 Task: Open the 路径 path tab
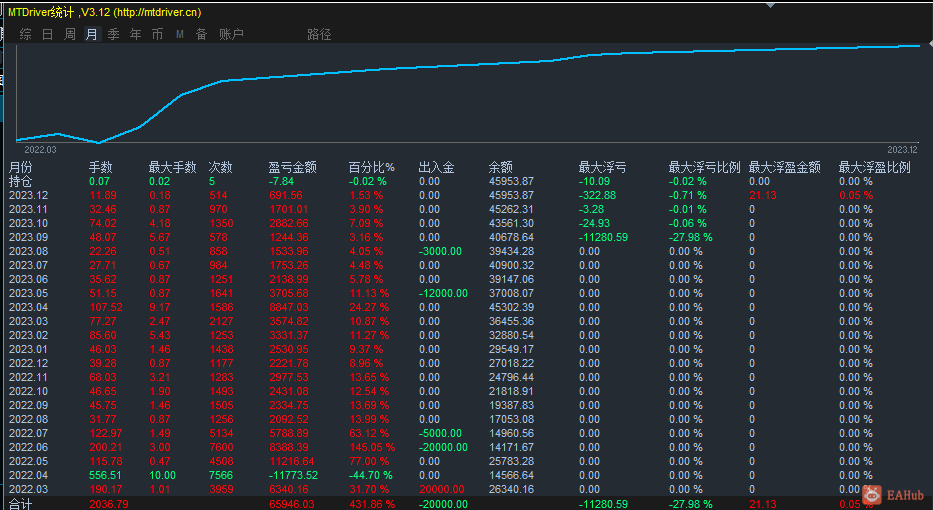coord(320,35)
